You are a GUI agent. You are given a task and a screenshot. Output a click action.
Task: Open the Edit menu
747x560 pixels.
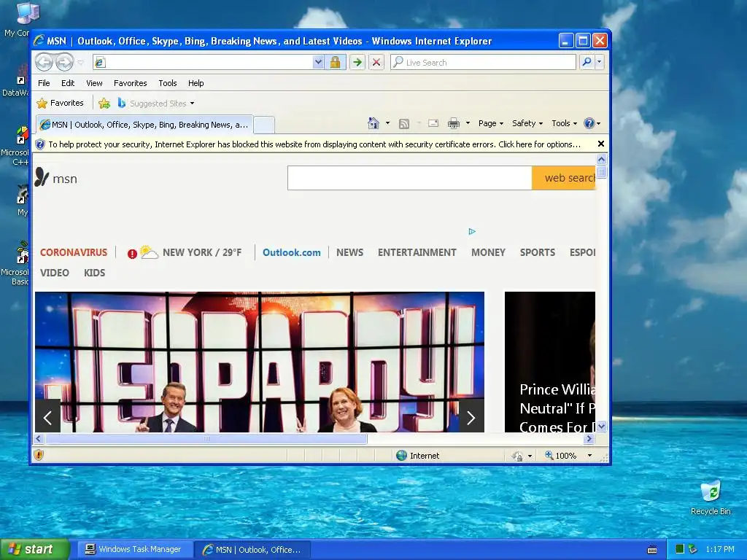coord(68,83)
